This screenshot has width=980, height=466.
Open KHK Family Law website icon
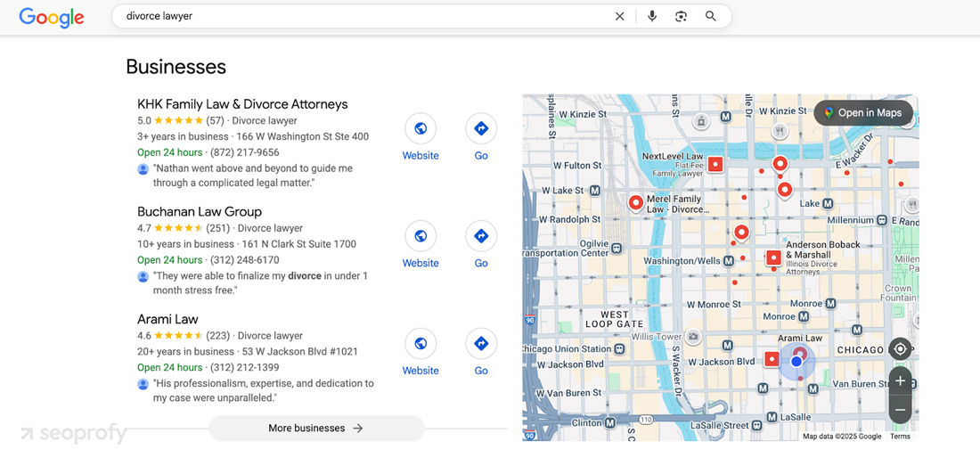421,128
